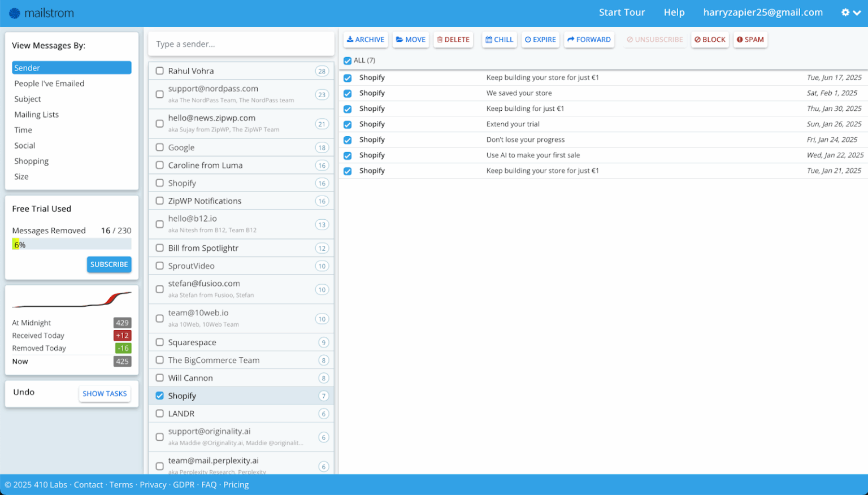The image size is (868, 495).
Task: Open SHOW TASKS under Undo
Action: (105, 393)
